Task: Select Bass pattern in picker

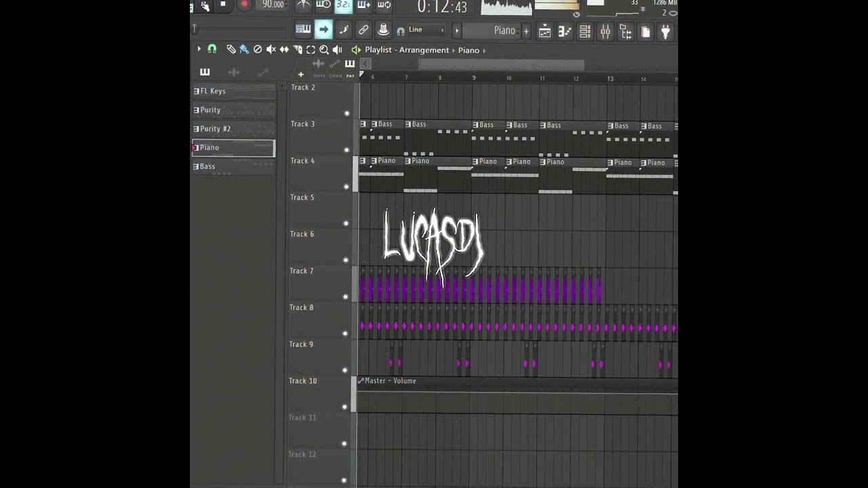Action: (x=234, y=167)
